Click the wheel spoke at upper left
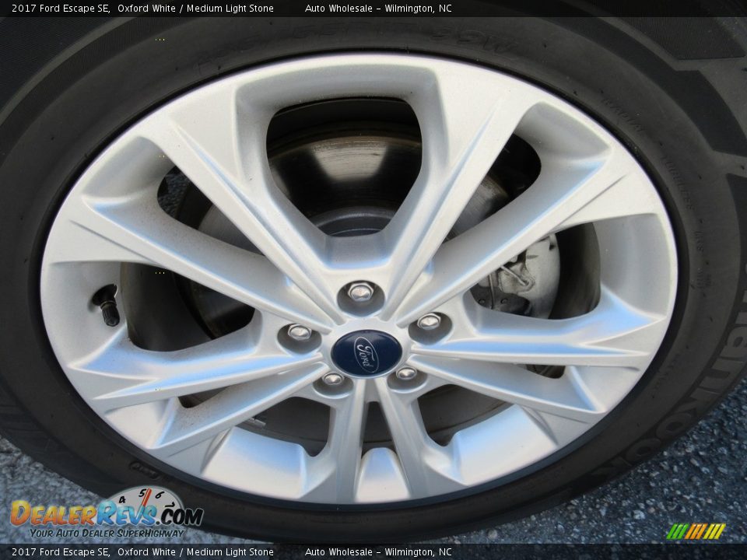 click(218, 156)
